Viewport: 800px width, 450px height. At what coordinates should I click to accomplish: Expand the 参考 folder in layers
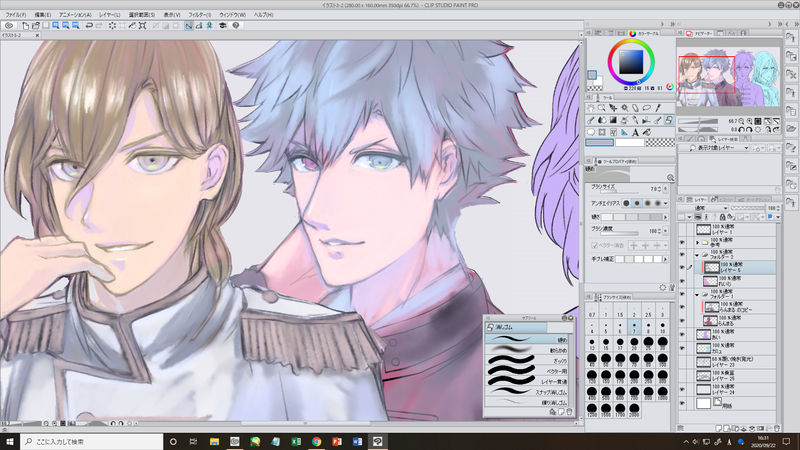[697, 242]
